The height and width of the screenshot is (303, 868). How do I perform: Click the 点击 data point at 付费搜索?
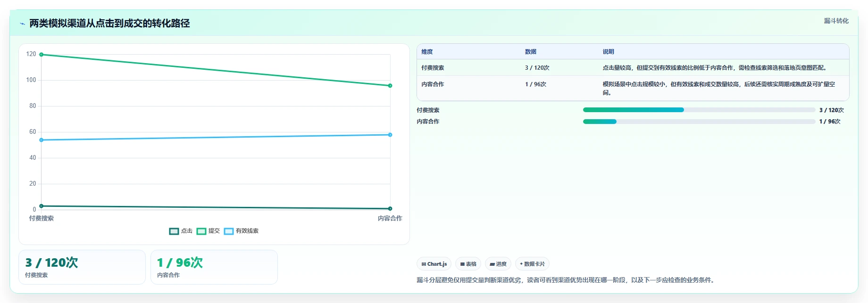42,206
